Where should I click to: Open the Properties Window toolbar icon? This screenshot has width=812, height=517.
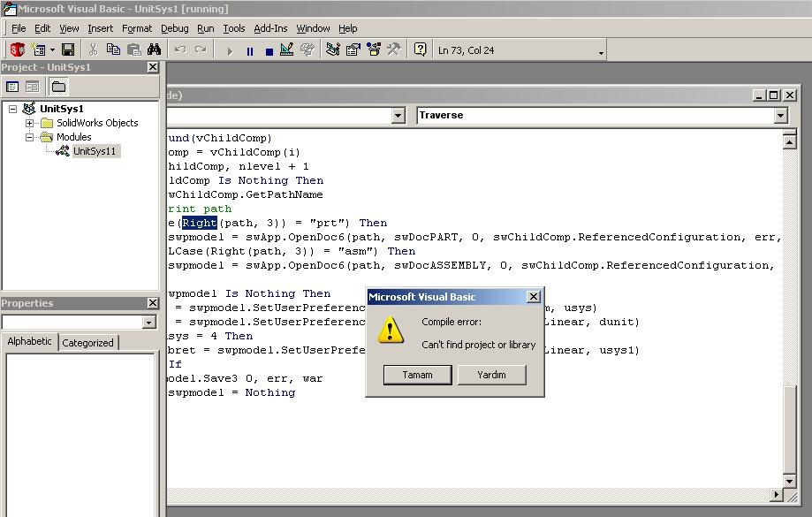click(353, 49)
